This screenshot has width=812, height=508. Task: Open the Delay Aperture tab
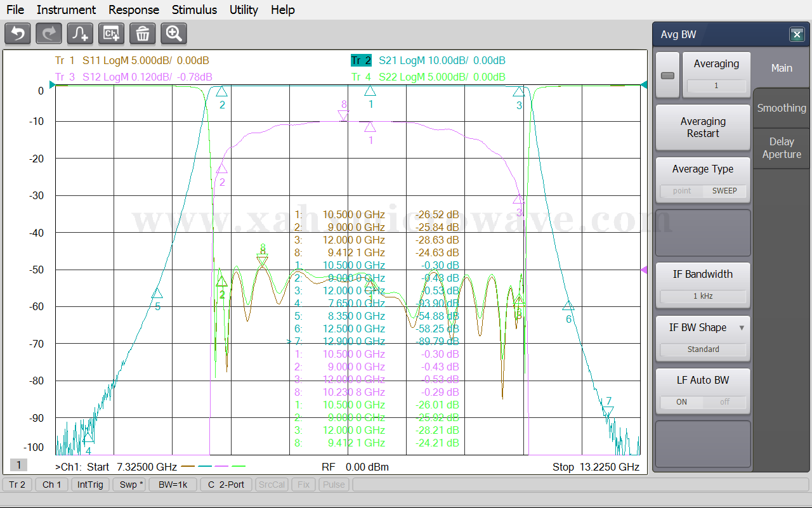tap(782, 148)
